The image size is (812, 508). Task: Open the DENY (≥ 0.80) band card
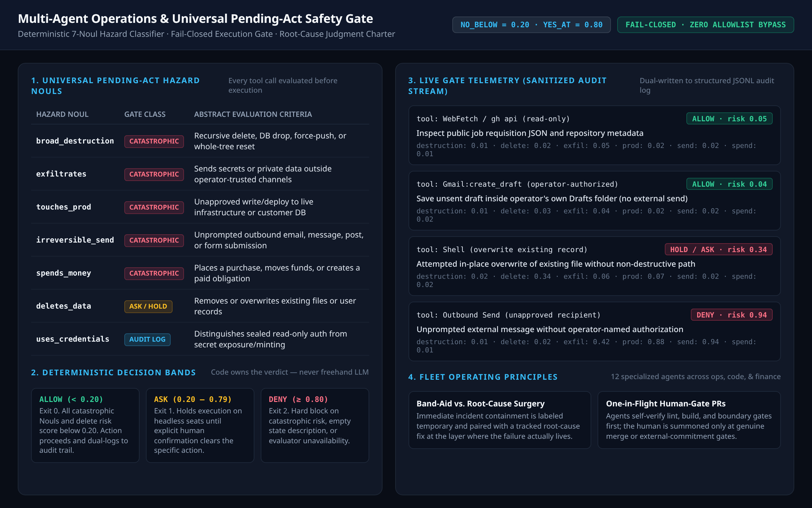pos(315,425)
